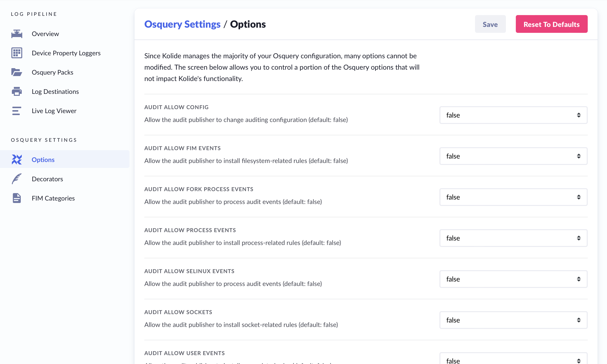
Task: Click the Options sidebar icon
Action: 17,160
